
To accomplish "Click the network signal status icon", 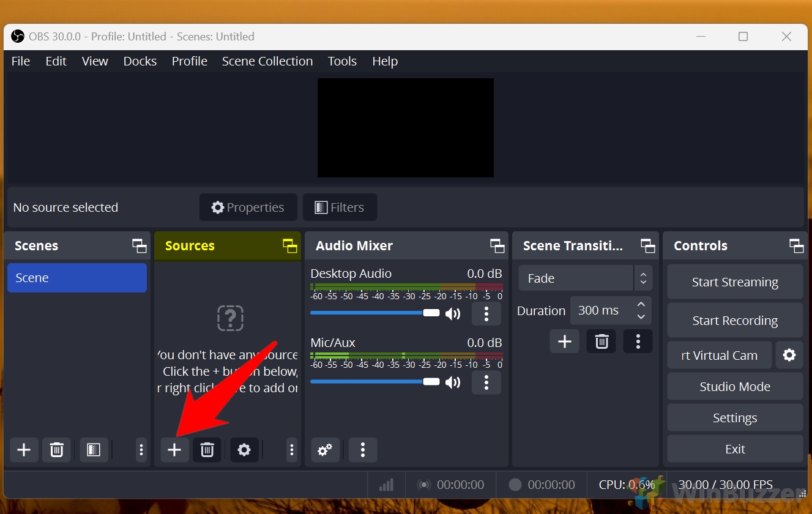I will [x=386, y=485].
